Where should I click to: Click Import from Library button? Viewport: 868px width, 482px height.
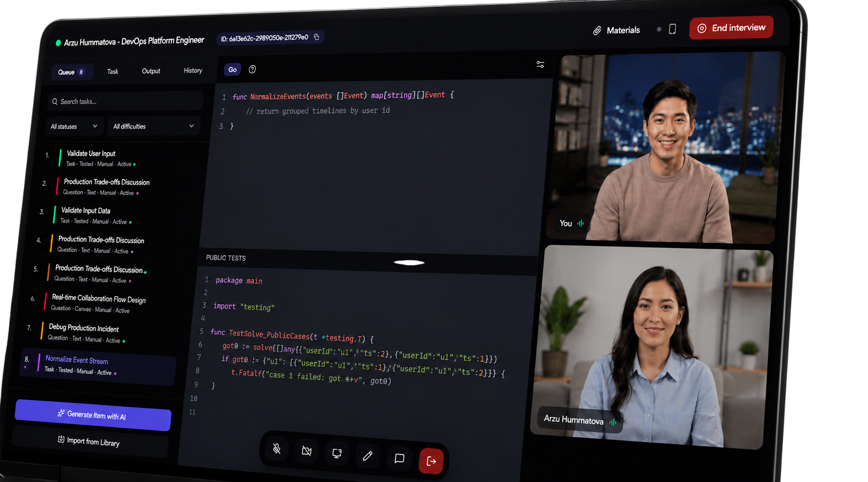[x=90, y=442]
